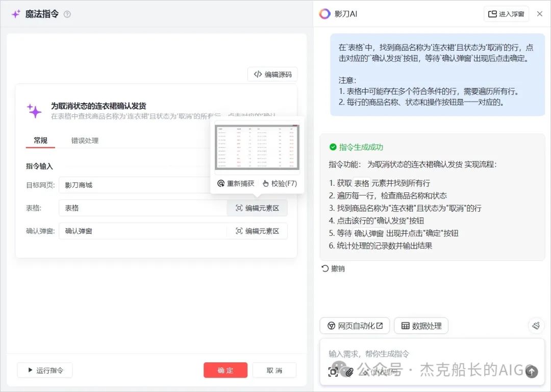Click the purple sparkle icon beside instruction title

(35, 111)
